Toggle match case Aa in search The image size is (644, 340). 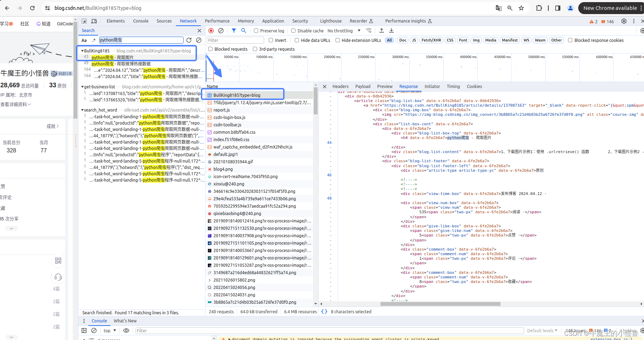pyautogui.click(x=84, y=40)
